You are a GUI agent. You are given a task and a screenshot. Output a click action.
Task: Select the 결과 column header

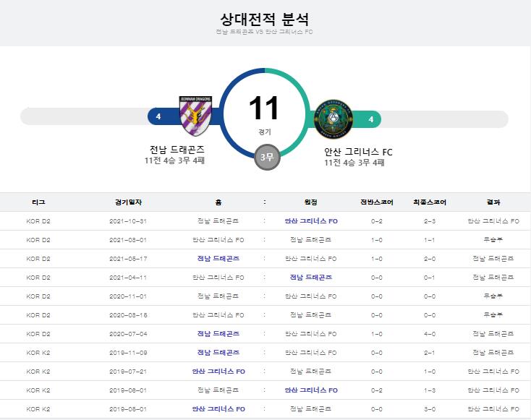(493, 202)
